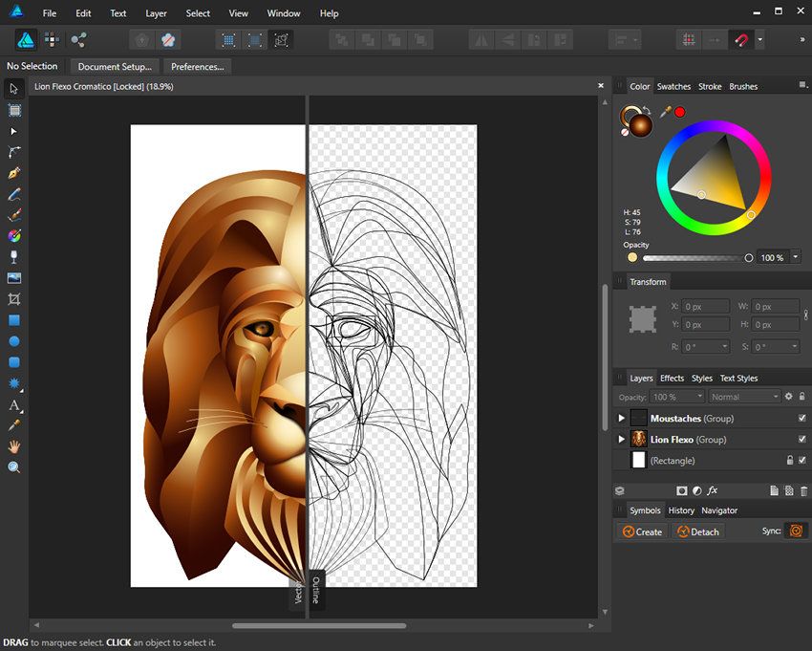Toggle Lion Flexo group visibility checkbox

click(x=802, y=439)
